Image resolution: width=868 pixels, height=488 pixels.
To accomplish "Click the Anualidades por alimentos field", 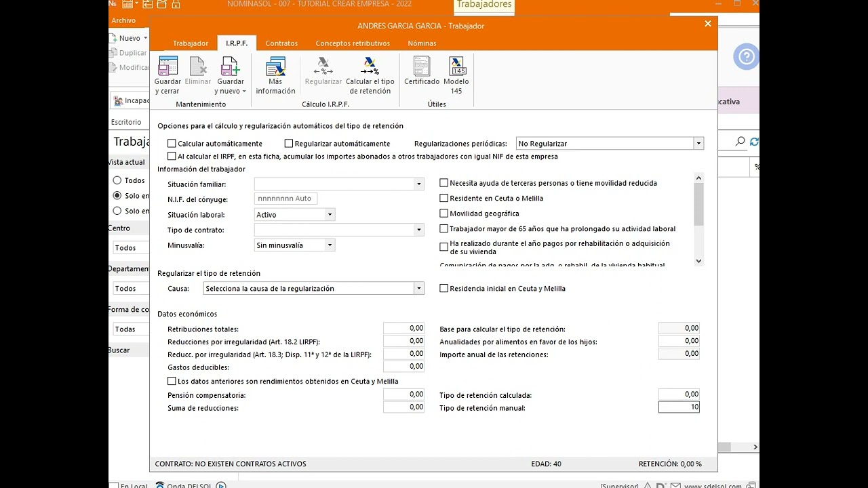I will (x=679, y=341).
